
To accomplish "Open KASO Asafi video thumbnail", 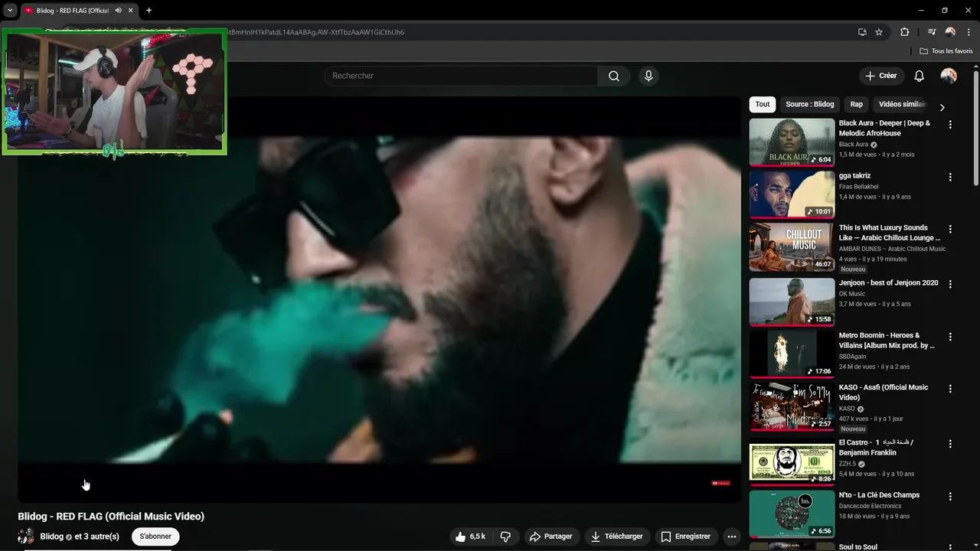I will [792, 406].
